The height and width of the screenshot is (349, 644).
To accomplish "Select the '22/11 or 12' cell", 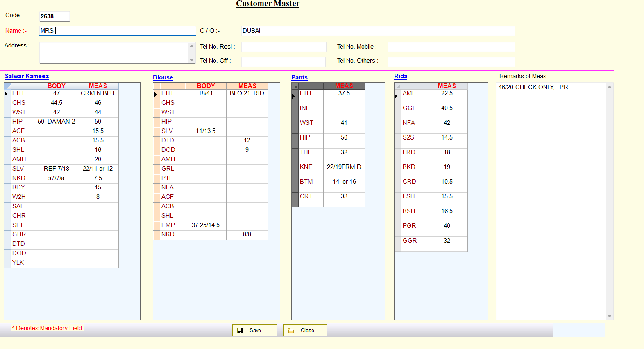I will click(x=98, y=169).
